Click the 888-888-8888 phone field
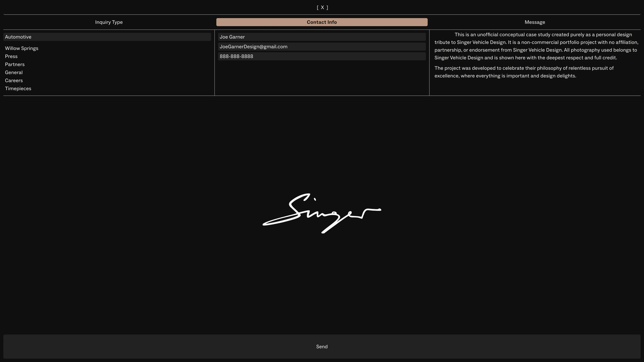The height and width of the screenshot is (362, 644). 322,56
